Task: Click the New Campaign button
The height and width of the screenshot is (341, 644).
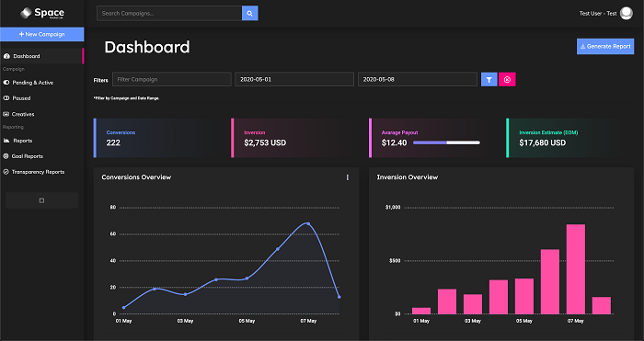Action: click(42, 34)
